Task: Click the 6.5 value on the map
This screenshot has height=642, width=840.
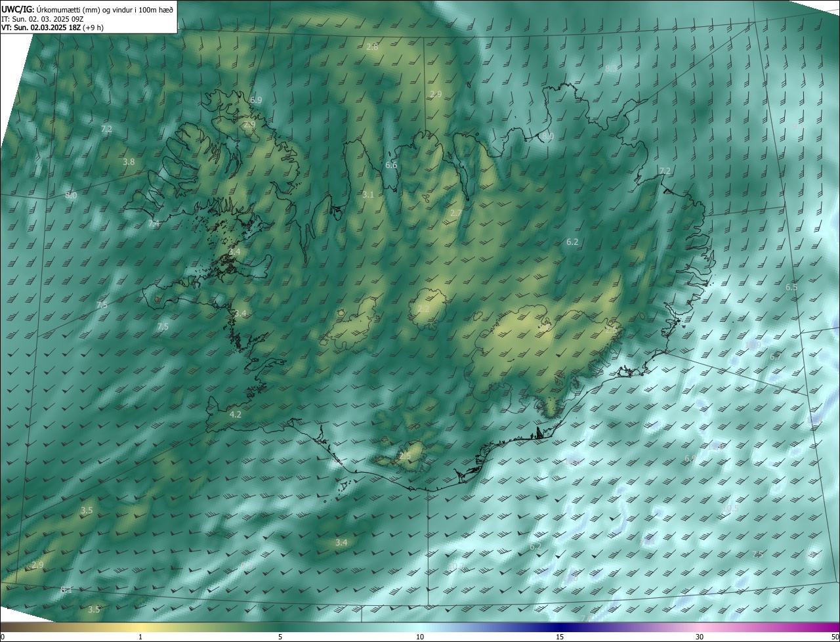Action: point(791,288)
